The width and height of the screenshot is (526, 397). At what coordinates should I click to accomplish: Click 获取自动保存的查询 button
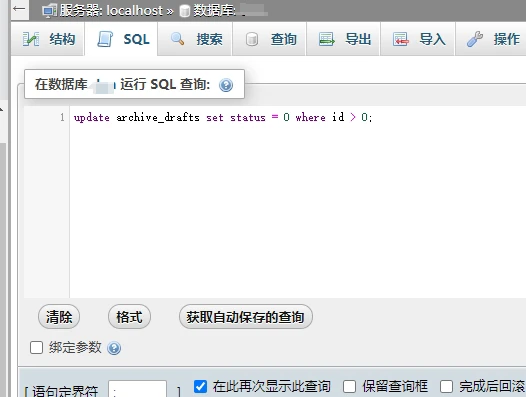coord(246,317)
